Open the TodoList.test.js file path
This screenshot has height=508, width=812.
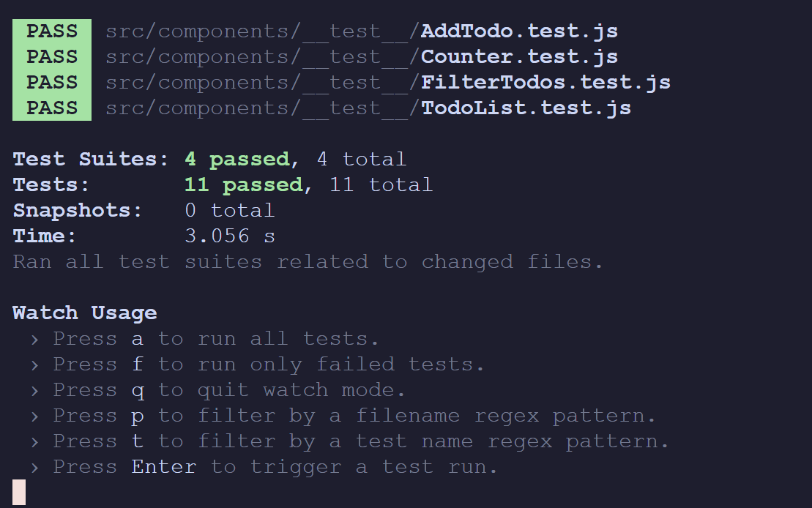[x=368, y=108]
